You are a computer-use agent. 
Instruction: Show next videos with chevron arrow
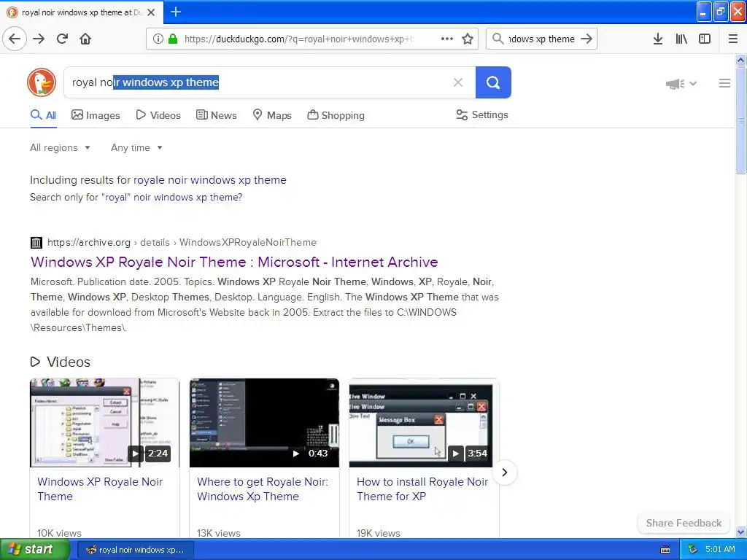(505, 472)
